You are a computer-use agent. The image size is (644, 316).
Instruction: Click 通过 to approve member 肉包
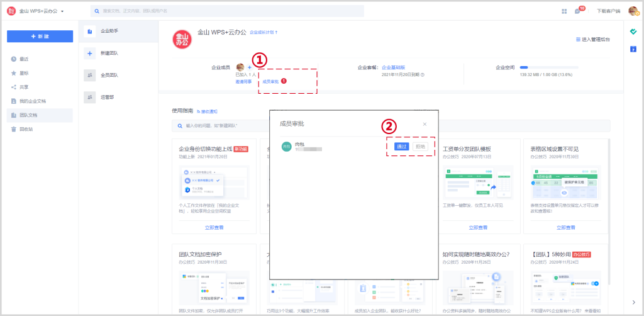tap(402, 147)
